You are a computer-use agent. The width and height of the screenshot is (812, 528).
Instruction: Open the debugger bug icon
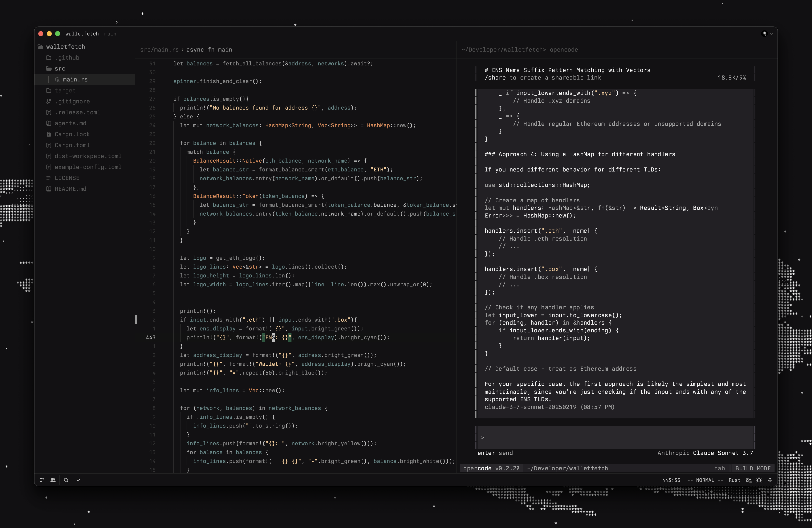pyautogui.click(x=759, y=480)
